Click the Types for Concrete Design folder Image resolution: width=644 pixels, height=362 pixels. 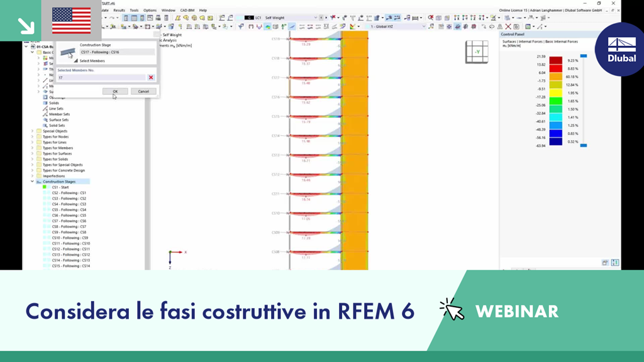(64, 170)
